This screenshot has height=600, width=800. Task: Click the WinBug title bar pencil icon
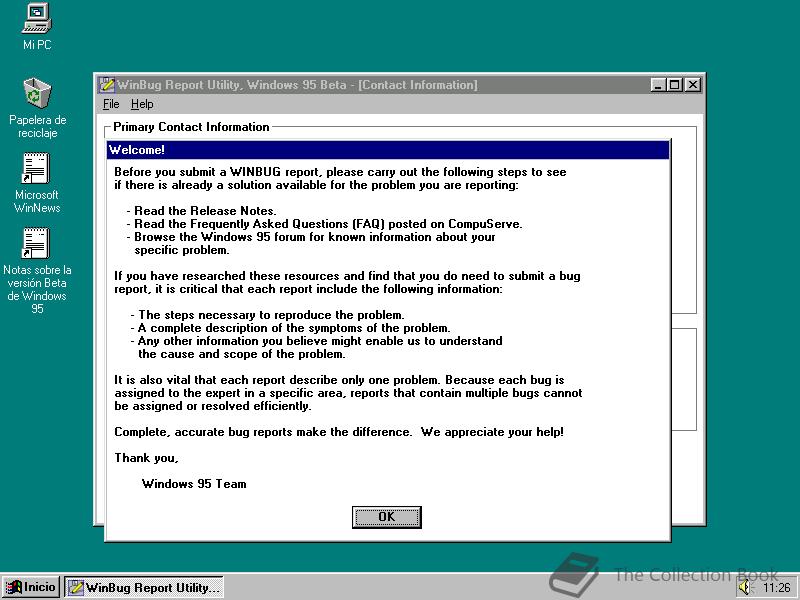(107, 84)
